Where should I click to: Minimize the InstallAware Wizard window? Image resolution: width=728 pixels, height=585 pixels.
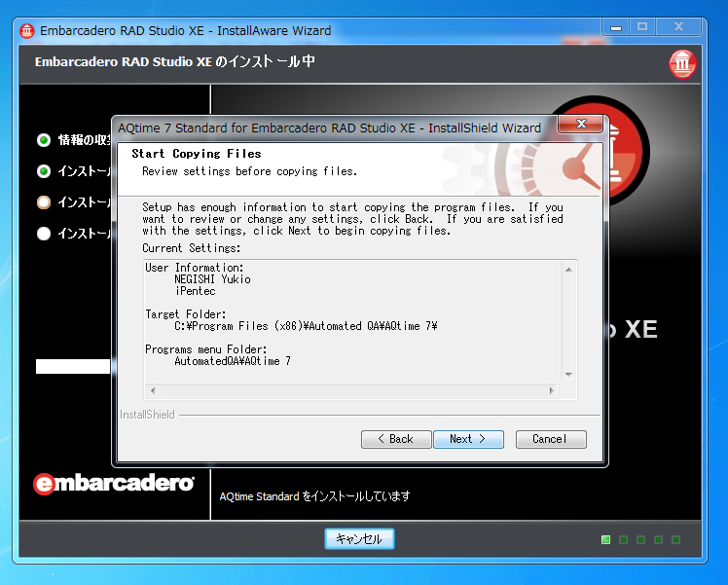pyautogui.click(x=616, y=27)
